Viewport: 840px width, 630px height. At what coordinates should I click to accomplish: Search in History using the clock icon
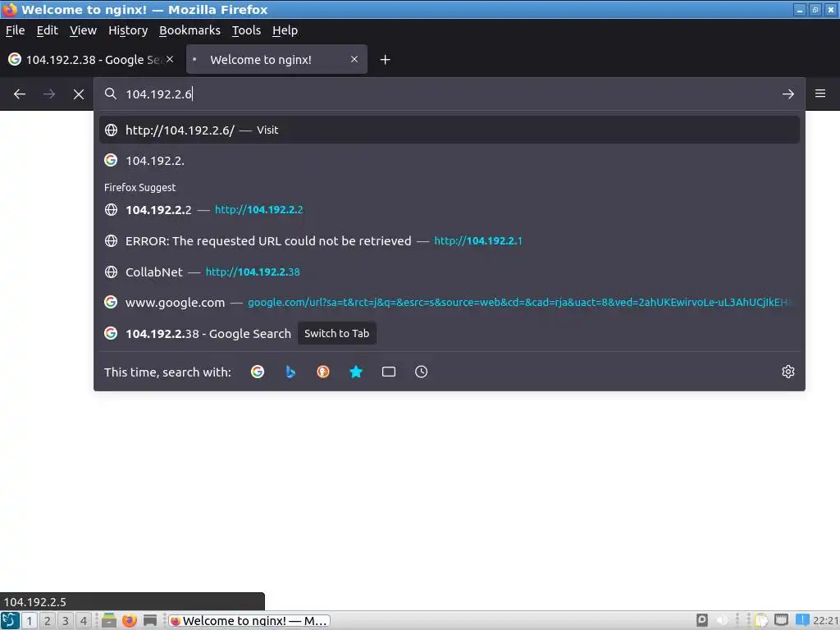(x=422, y=372)
